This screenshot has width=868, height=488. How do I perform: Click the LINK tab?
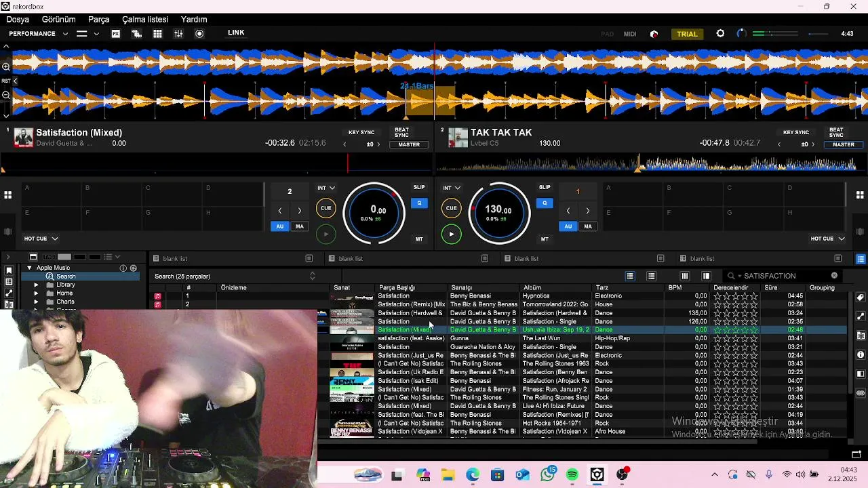[236, 33]
